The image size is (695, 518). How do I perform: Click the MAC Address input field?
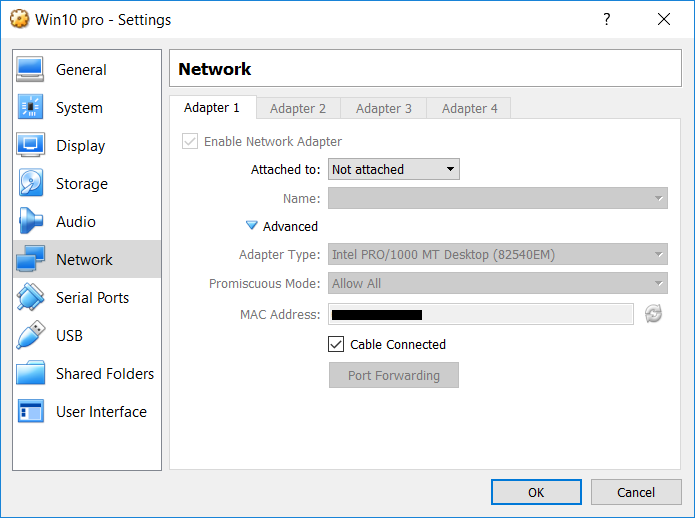(x=480, y=314)
